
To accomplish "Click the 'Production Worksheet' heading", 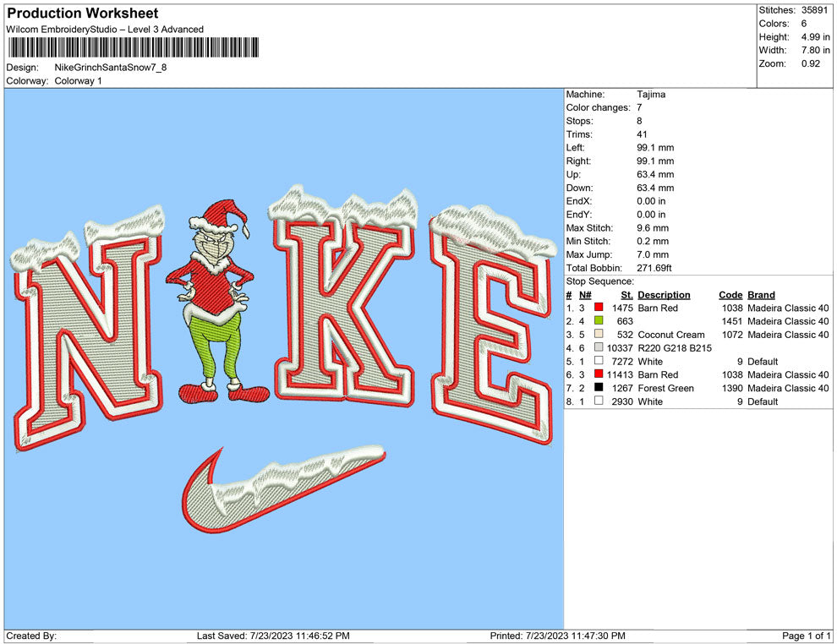I will [83, 14].
